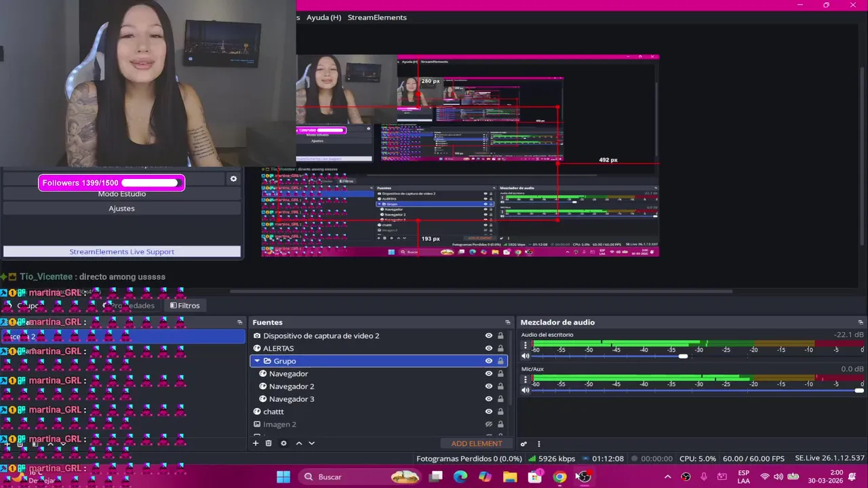This screenshot has height=488, width=868.
Task: Show the hidden Imagen 2 source
Action: pyautogui.click(x=488, y=424)
